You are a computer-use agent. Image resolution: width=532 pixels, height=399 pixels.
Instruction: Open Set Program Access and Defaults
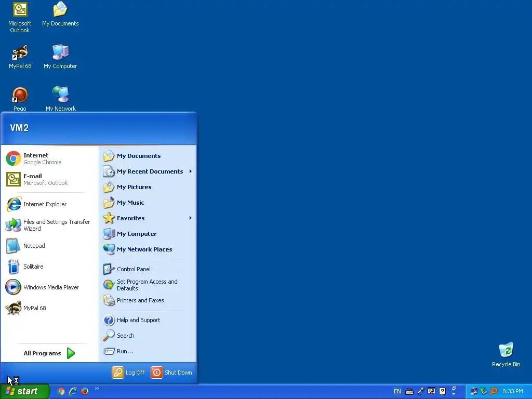(148, 285)
